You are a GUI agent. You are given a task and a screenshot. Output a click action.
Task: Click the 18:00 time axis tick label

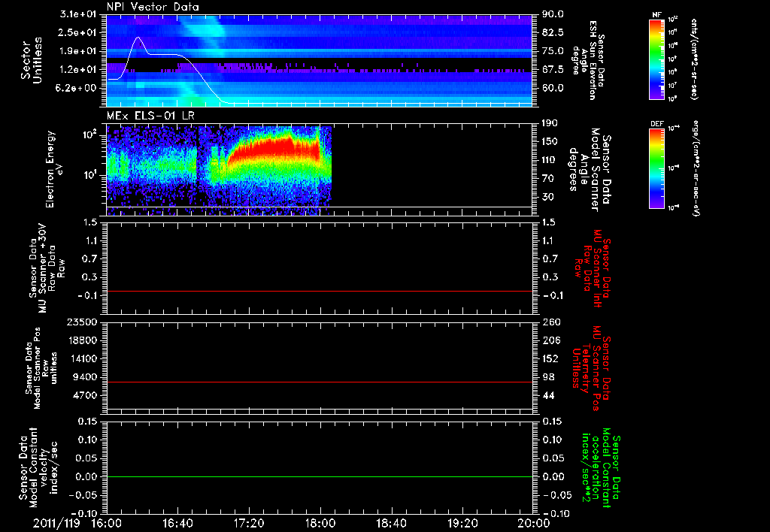(320, 522)
